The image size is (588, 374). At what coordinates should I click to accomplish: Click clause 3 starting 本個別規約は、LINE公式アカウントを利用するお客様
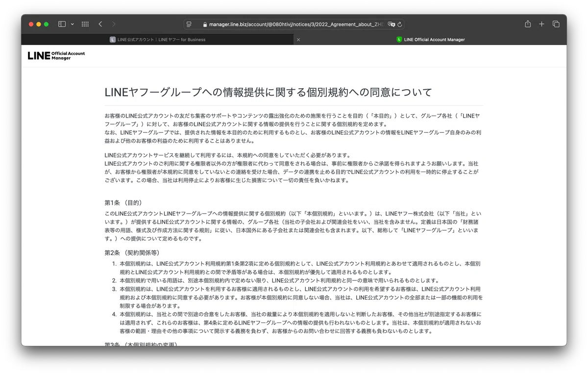pos(301,297)
